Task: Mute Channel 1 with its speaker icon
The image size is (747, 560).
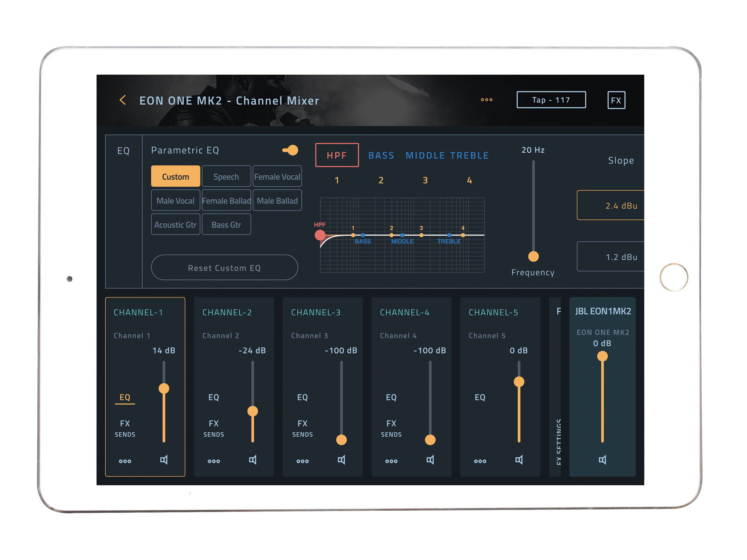Action: coord(164,460)
